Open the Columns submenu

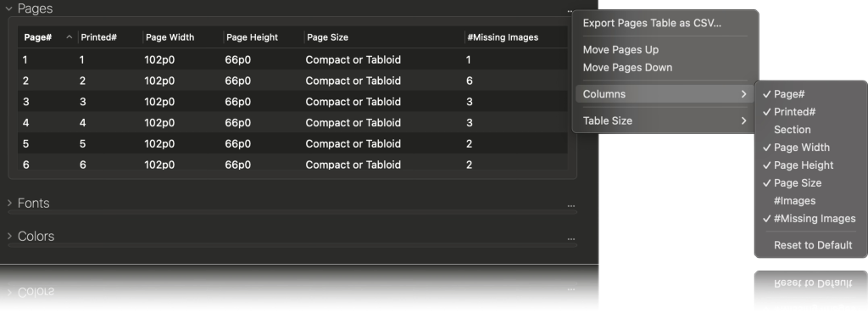pos(665,94)
